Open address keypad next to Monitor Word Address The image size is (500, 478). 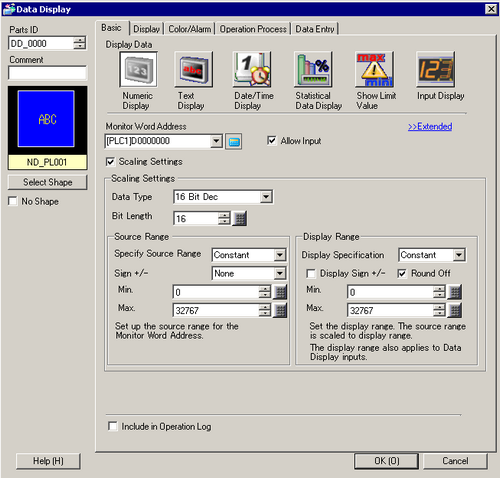pos(233,142)
